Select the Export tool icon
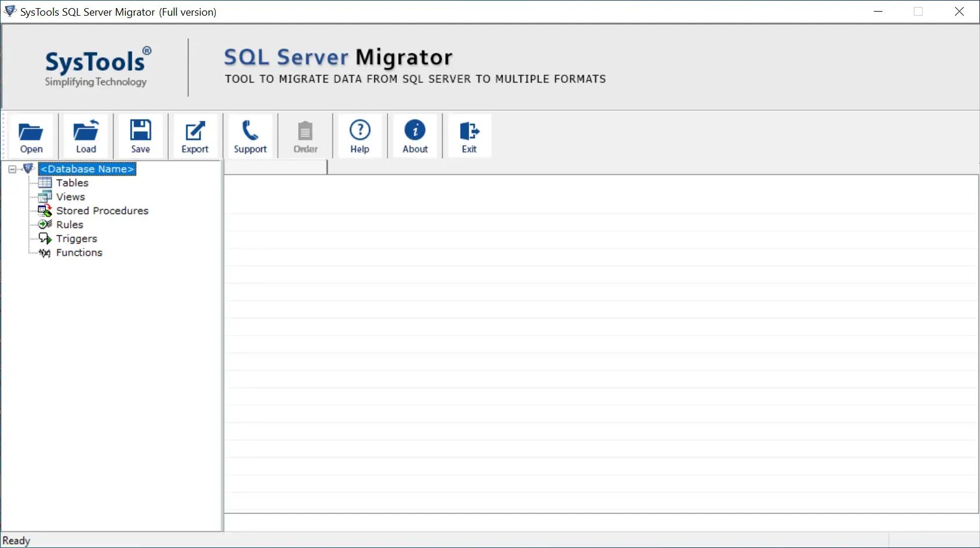This screenshot has width=980, height=548. pos(195,135)
